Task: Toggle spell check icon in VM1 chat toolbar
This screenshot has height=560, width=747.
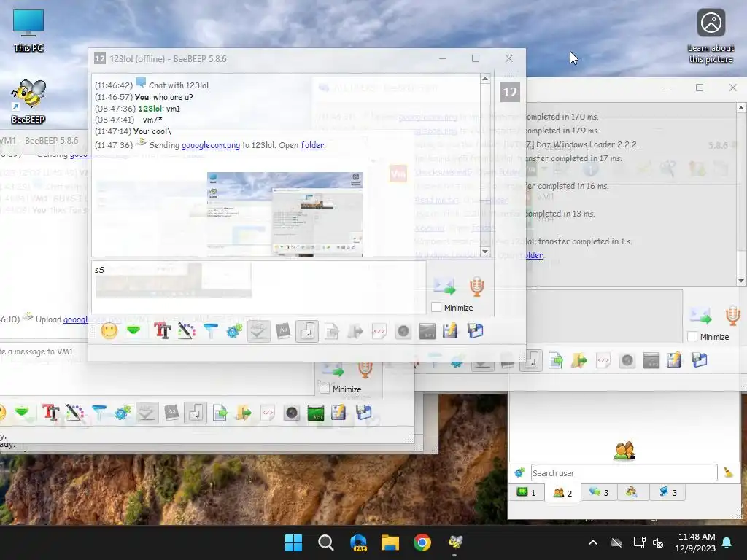Action: point(146,413)
